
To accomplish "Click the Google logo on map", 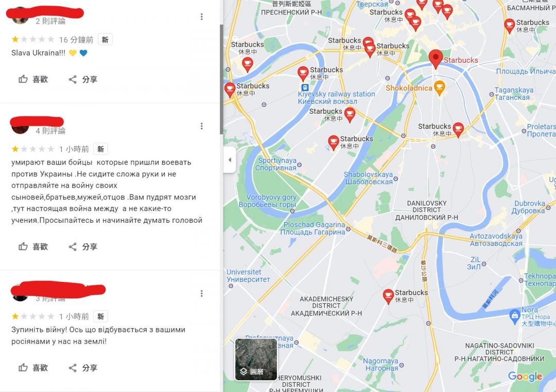I will pyautogui.click(x=525, y=377).
